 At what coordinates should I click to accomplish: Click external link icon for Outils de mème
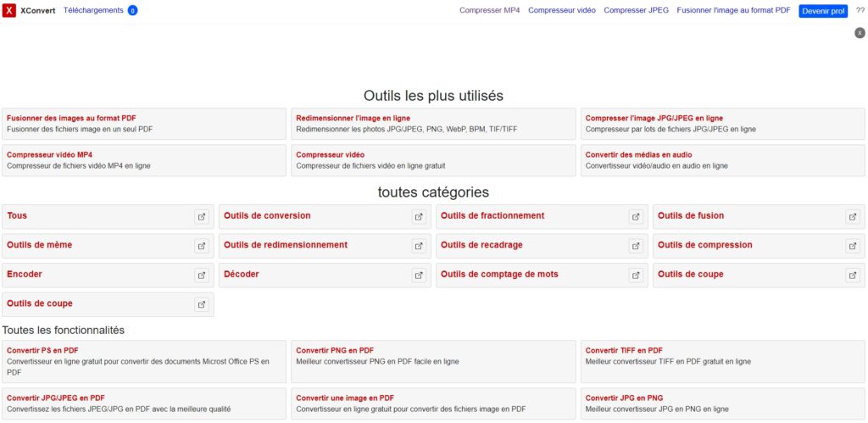coord(202,246)
